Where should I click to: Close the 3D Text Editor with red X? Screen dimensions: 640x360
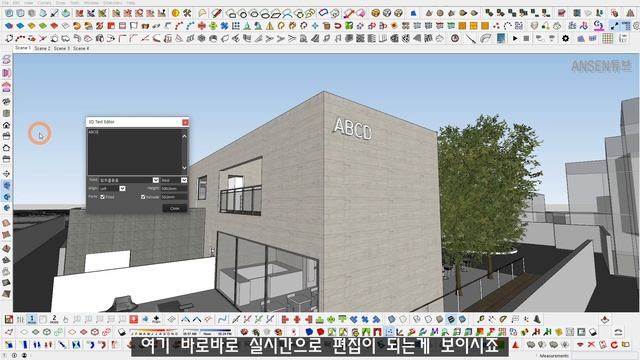click(x=185, y=122)
